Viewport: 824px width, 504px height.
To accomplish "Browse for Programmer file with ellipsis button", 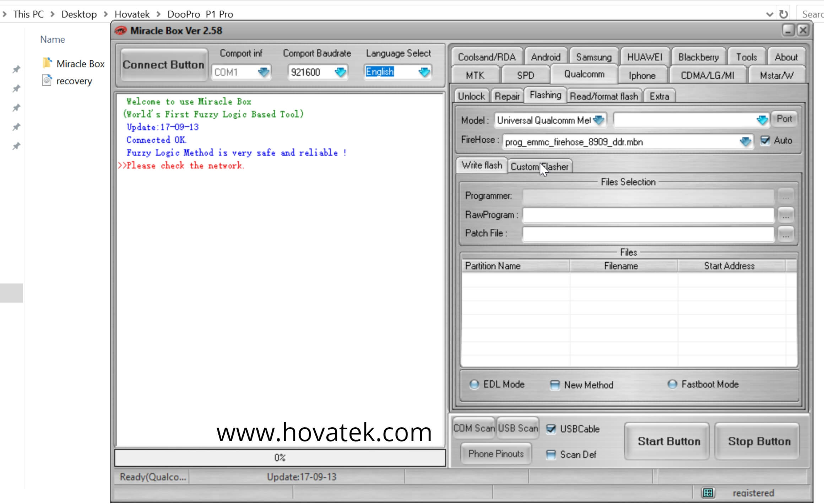I will [786, 196].
